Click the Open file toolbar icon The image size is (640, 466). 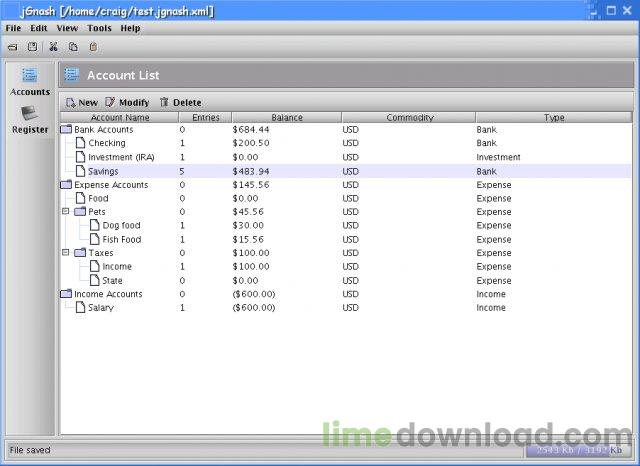coord(13,47)
